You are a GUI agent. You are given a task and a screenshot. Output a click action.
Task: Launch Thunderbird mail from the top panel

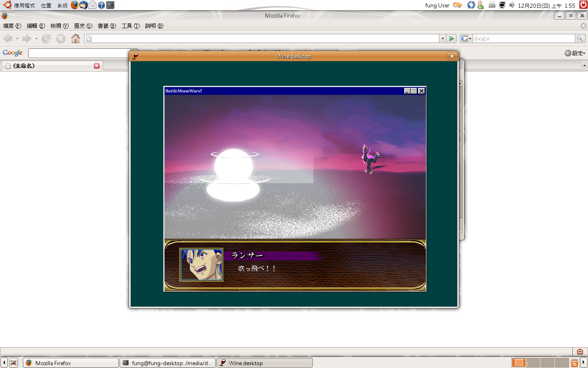point(83,5)
